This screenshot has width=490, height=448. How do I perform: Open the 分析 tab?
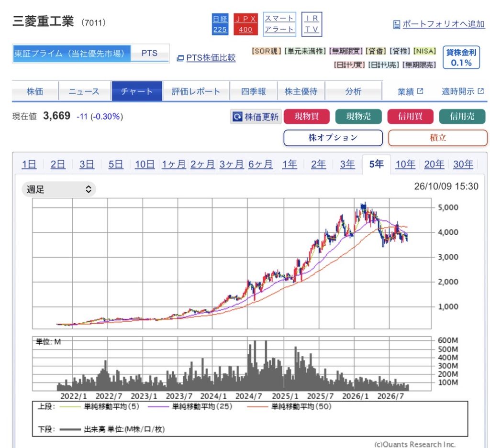pos(353,91)
